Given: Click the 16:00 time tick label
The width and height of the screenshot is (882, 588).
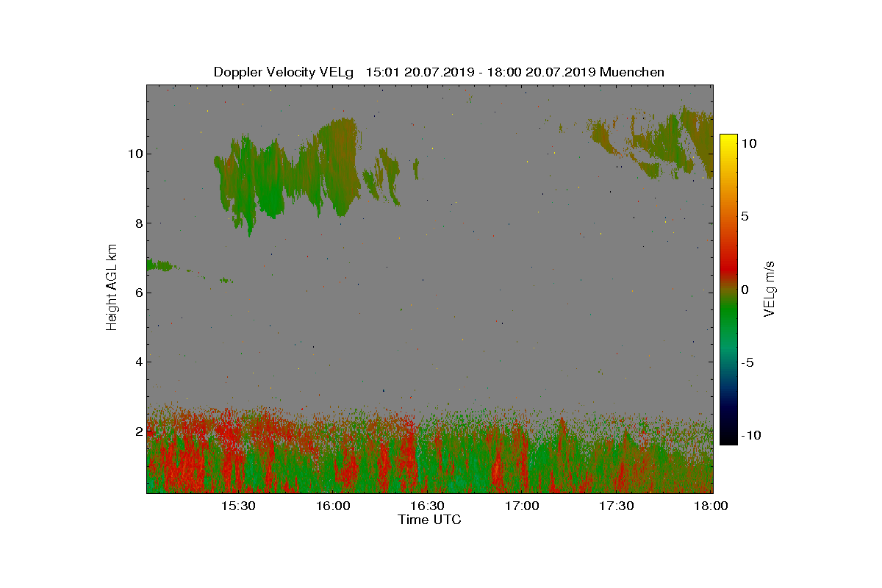Looking at the screenshot, I should coord(332,506).
